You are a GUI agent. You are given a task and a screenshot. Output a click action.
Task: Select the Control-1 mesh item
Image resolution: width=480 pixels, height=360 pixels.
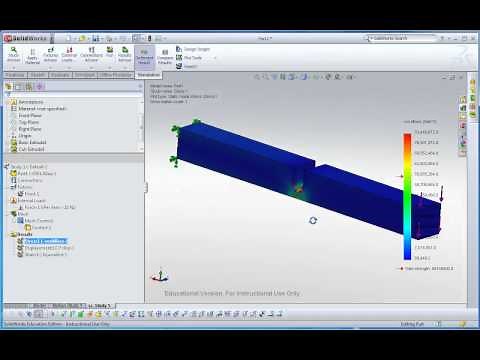[x=38, y=227]
